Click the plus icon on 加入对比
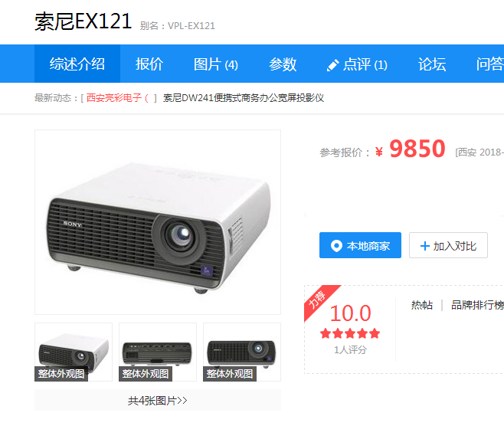 pos(424,246)
